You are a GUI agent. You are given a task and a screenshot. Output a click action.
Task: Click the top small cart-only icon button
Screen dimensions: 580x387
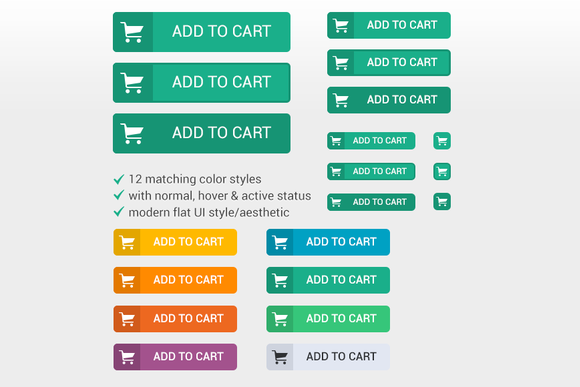442,141
